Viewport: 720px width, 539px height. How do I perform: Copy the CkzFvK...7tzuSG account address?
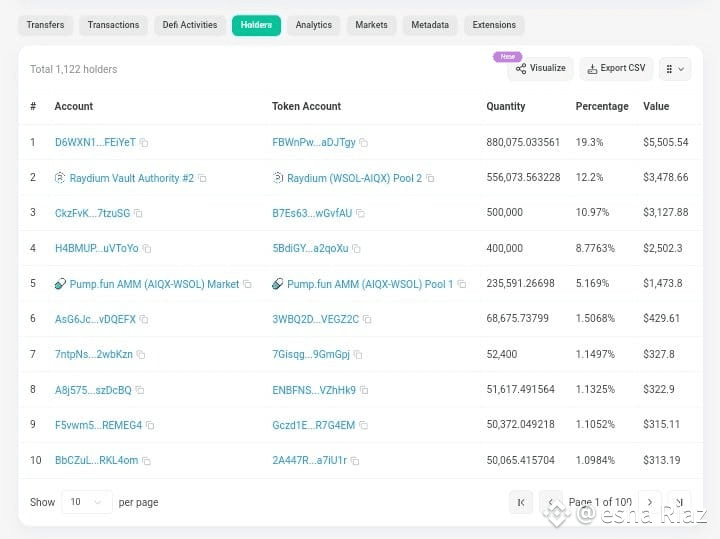click(138, 213)
